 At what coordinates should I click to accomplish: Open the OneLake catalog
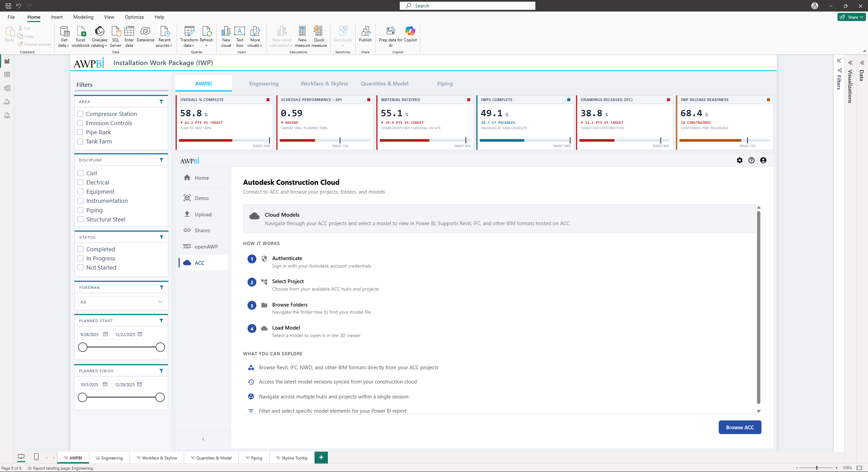[99, 37]
